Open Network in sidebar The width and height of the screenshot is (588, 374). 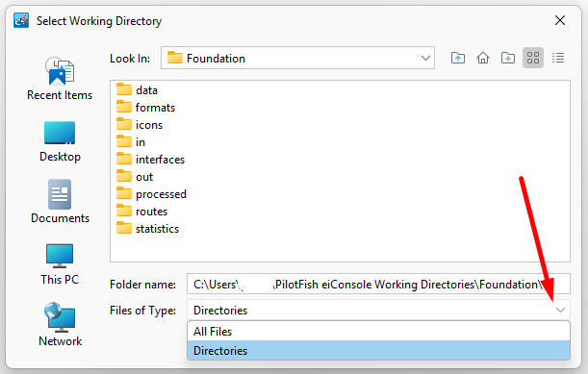tap(60, 325)
